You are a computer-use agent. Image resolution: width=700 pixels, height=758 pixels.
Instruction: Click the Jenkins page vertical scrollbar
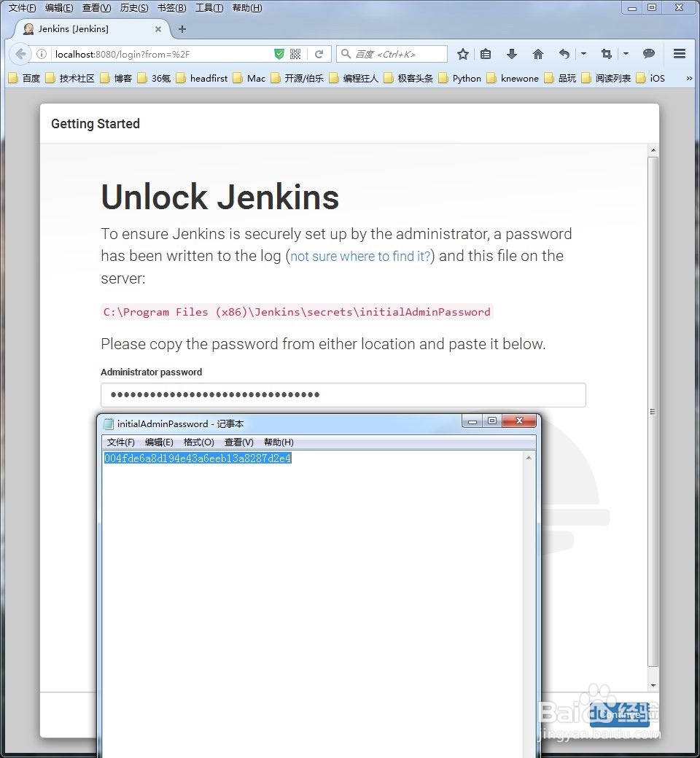pyautogui.click(x=653, y=412)
